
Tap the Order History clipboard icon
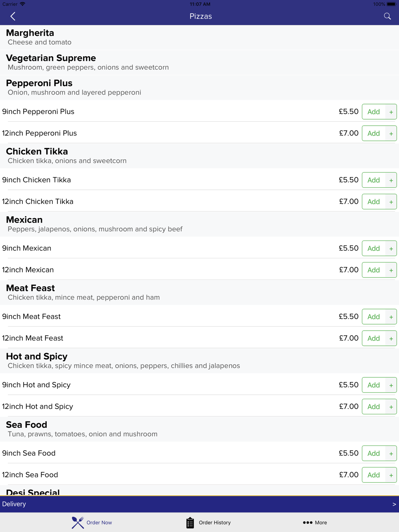190,522
